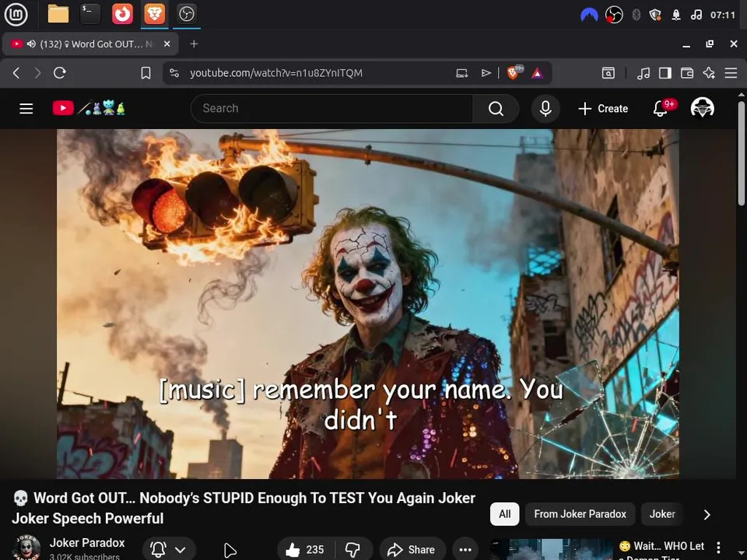This screenshot has width=747, height=560.
Task: Click the video title text
Action: pos(244,508)
